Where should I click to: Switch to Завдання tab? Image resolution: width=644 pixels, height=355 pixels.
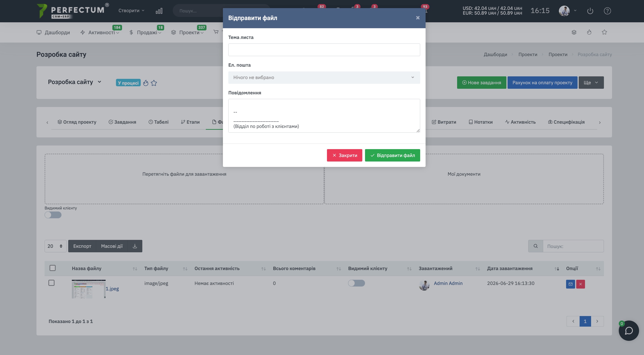[x=122, y=122]
